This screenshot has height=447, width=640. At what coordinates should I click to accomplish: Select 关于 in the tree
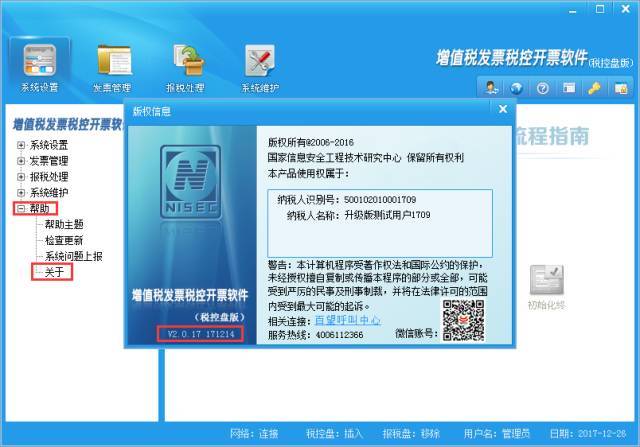pyautogui.click(x=54, y=272)
